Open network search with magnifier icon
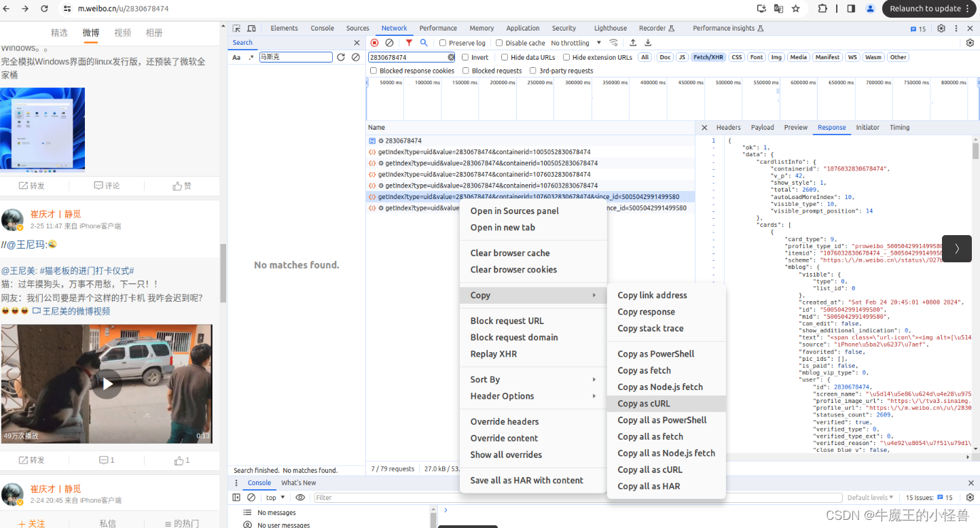Screen dimensions: 980x528 pyautogui.click(x=424, y=43)
